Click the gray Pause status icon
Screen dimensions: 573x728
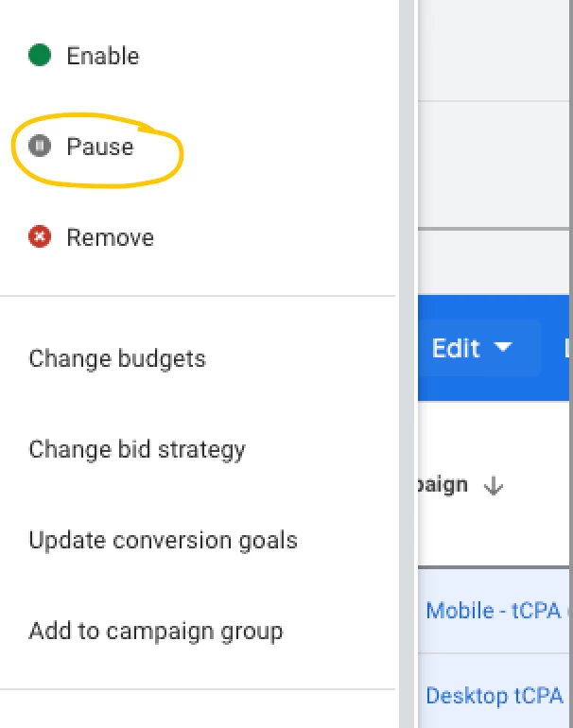click(40, 147)
